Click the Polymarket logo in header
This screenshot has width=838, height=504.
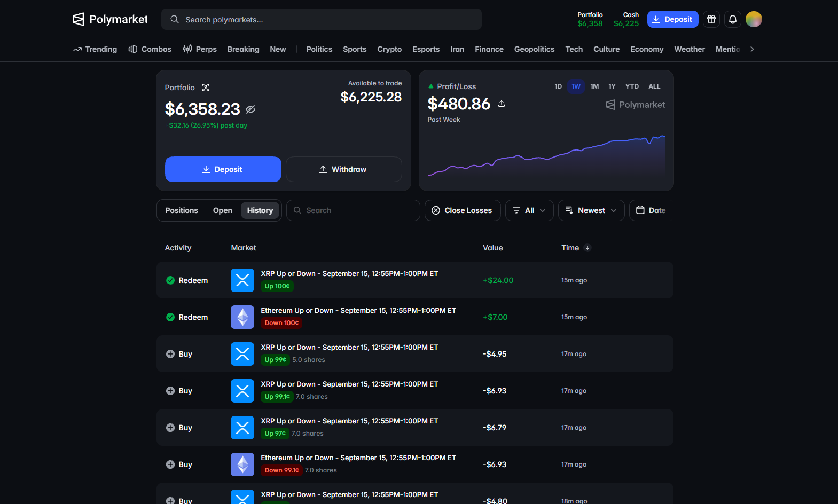(110, 19)
